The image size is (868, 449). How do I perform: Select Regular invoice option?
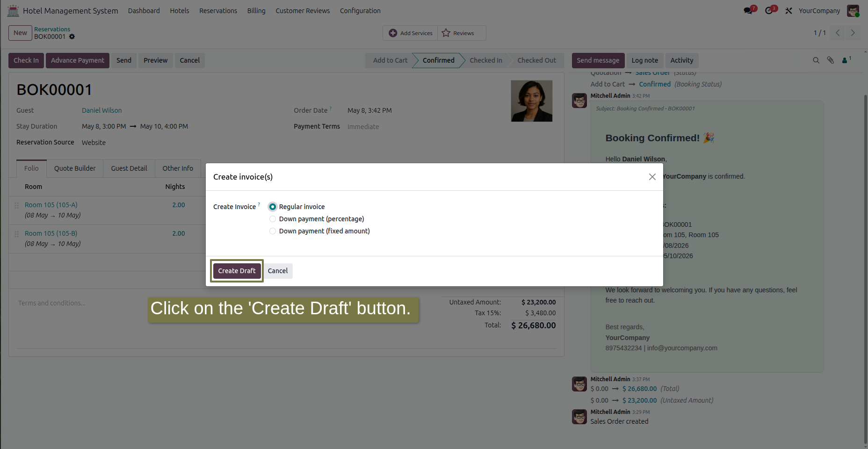273,207
